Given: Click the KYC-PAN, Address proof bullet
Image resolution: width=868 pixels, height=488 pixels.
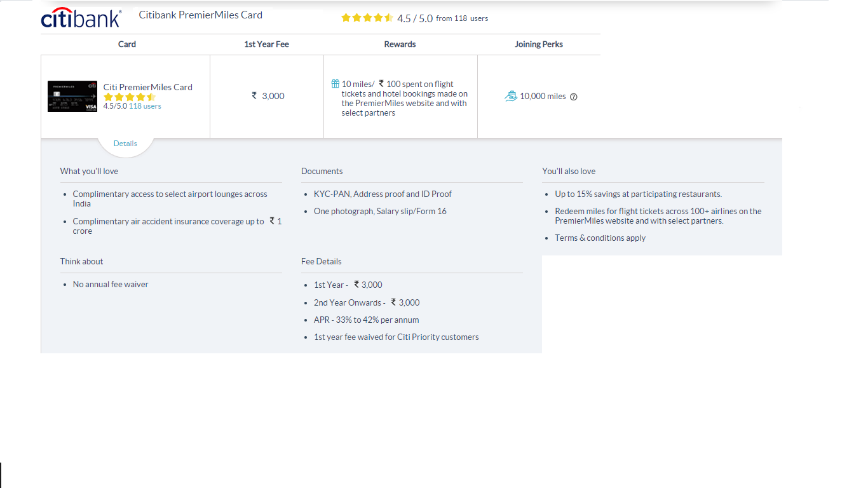Looking at the screenshot, I should (x=383, y=194).
